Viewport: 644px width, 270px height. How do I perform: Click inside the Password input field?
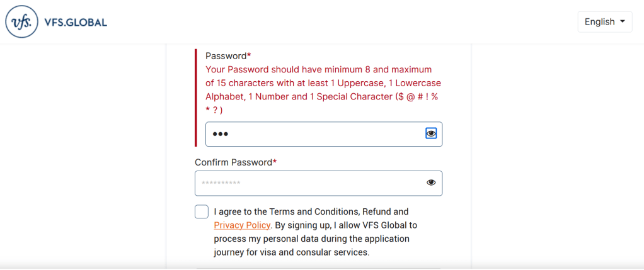[x=315, y=134]
